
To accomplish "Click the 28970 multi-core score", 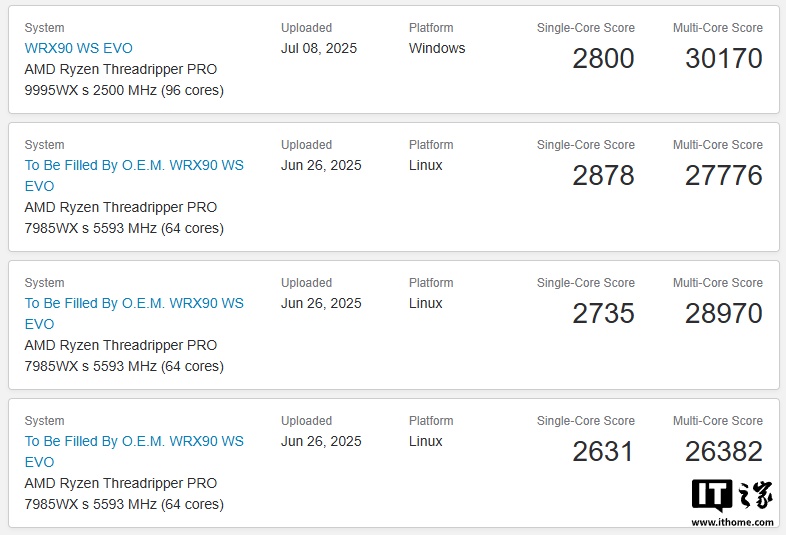I will 724,313.
